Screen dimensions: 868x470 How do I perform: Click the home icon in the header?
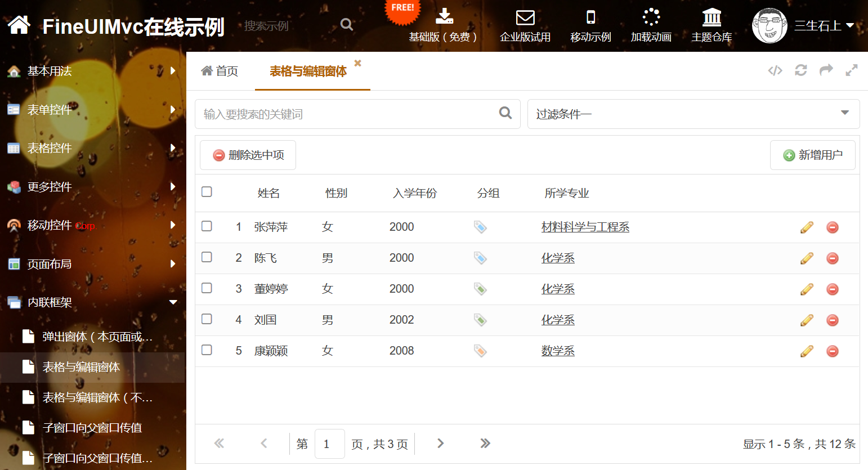pos(19,25)
